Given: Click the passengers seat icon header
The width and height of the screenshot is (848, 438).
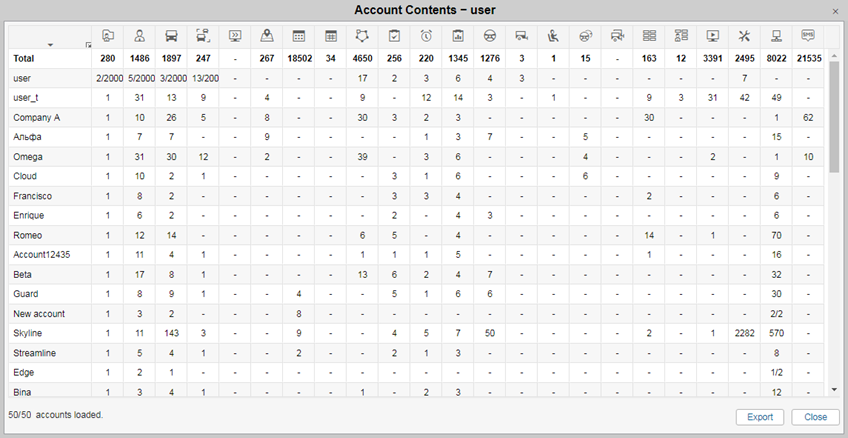Looking at the screenshot, I should (553, 36).
